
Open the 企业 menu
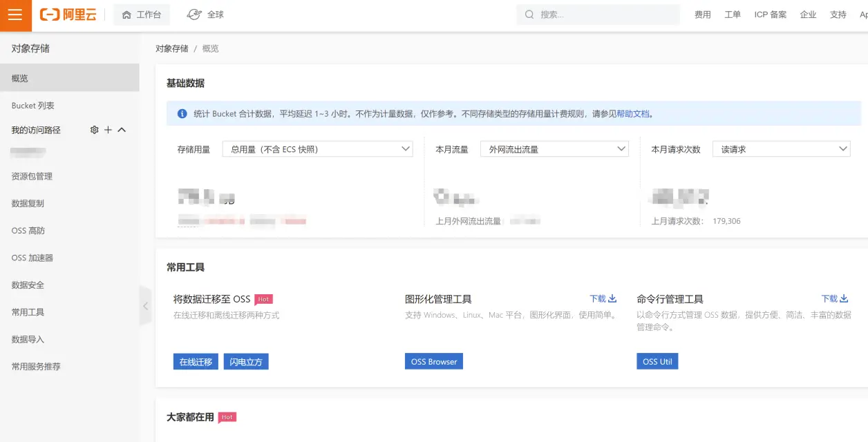point(808,15)
